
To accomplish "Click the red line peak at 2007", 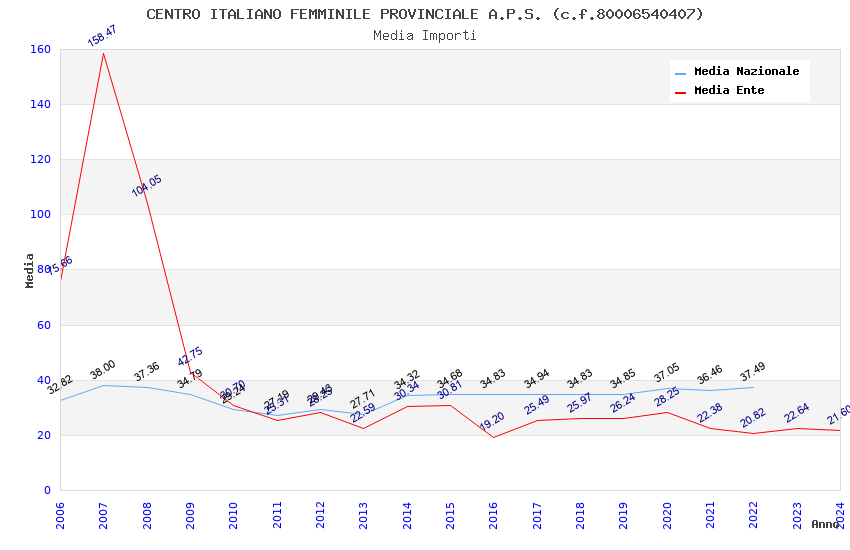I will tap(103, 53).
